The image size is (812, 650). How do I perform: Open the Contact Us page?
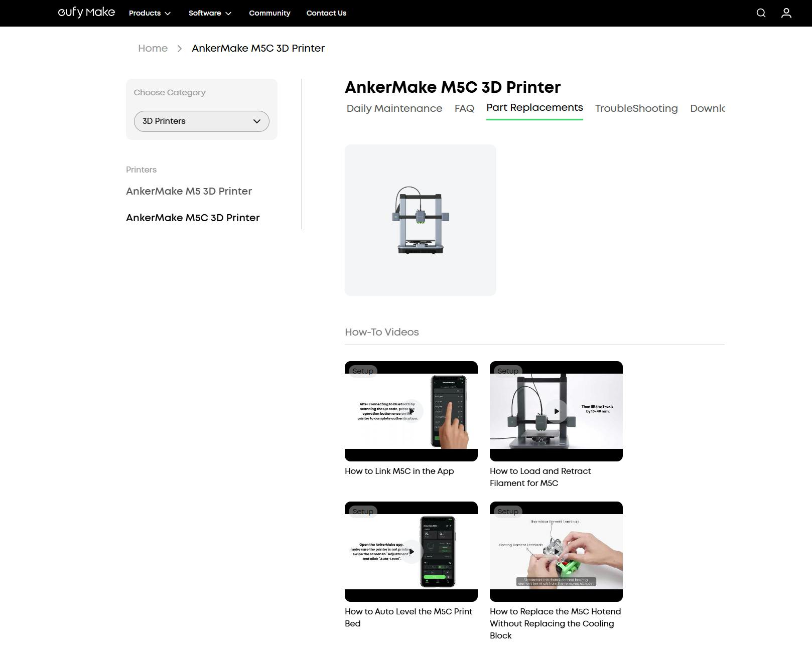coord(326,13)
